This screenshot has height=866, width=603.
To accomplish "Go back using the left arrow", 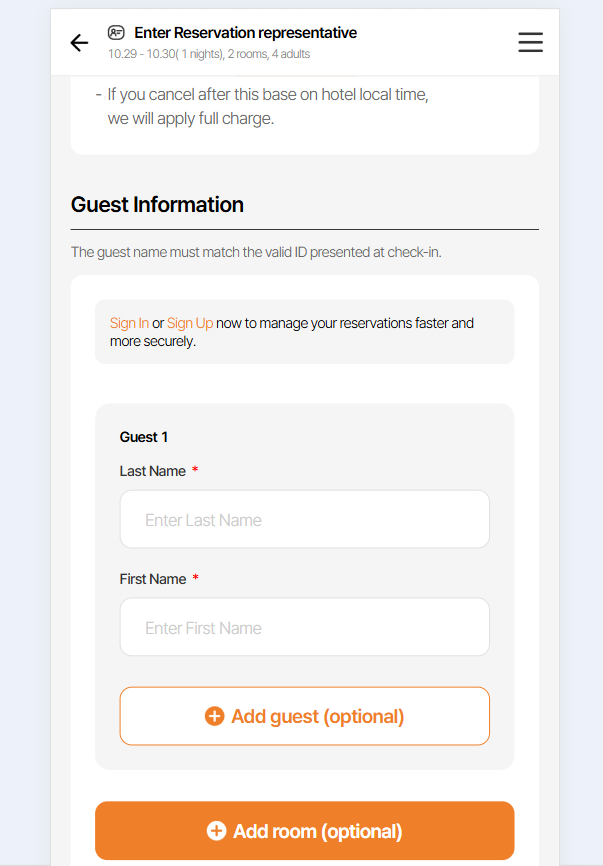I will [79, 42].
